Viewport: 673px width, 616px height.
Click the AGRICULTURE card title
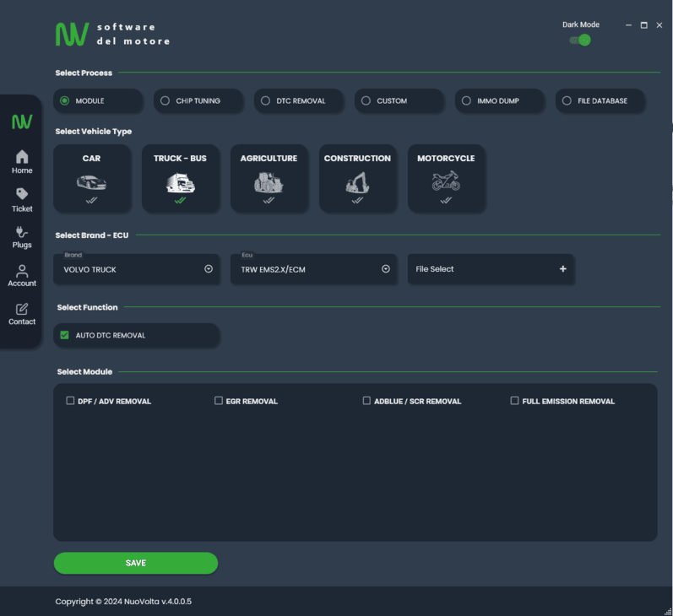(269, 159)
